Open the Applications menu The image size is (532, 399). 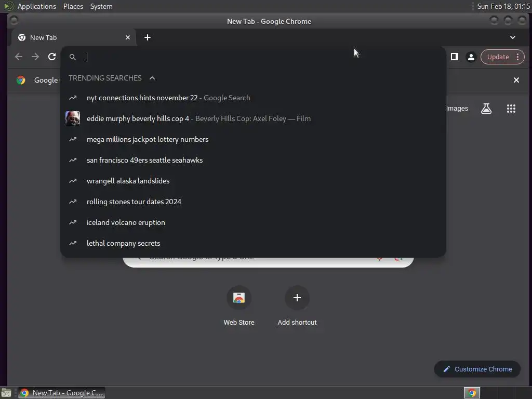(37, 6)
